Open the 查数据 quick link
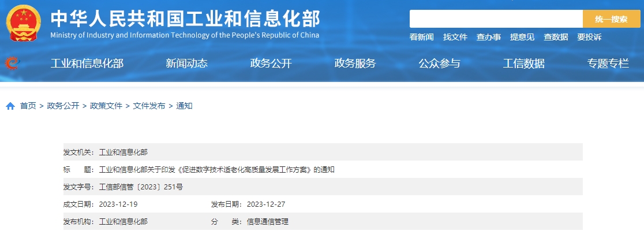 (556, 37)
